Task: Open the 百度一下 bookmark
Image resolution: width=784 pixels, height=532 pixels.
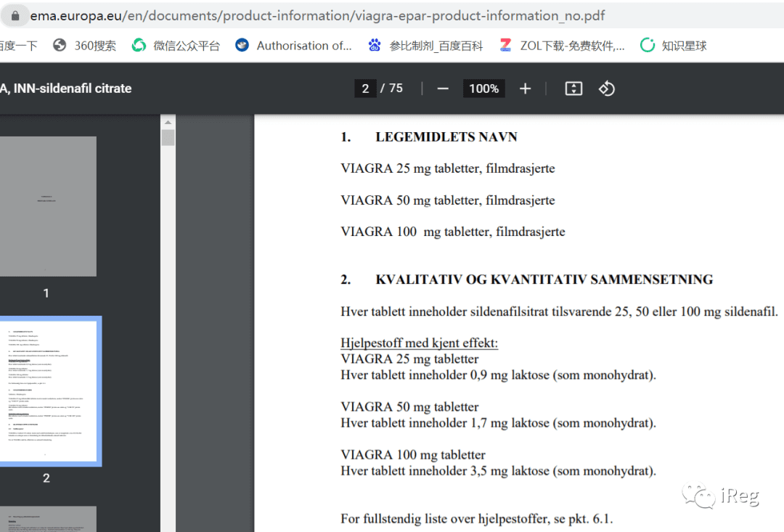Action: (18, 46)
